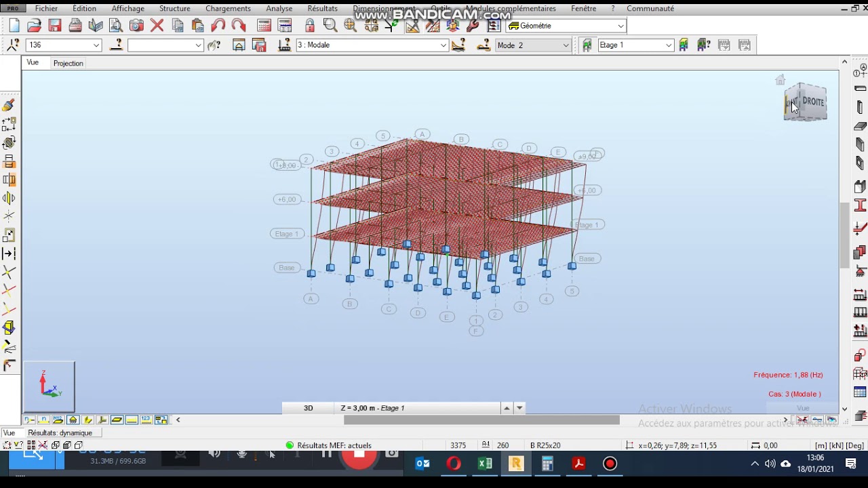Open Outlook from the Windows taskbar

(422, 464)
